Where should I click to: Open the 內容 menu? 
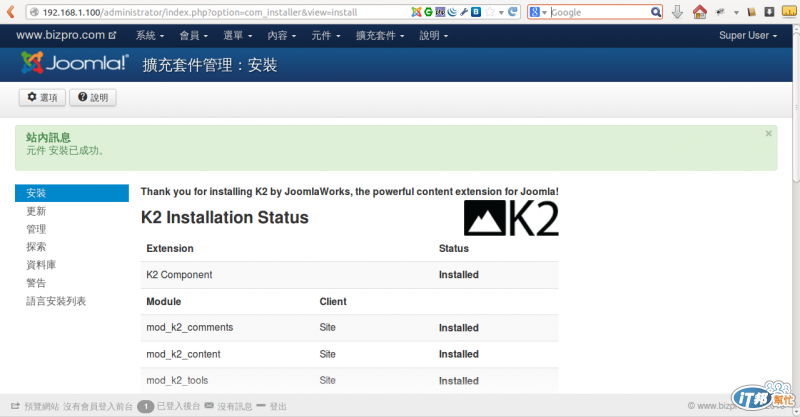click(282, 35)
